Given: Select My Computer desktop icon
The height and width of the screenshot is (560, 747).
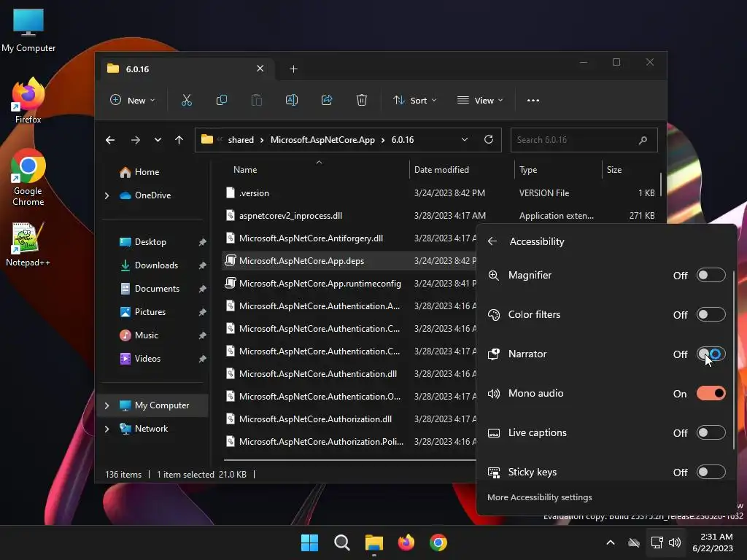Looking at the screenshot, I should point(28,31).
